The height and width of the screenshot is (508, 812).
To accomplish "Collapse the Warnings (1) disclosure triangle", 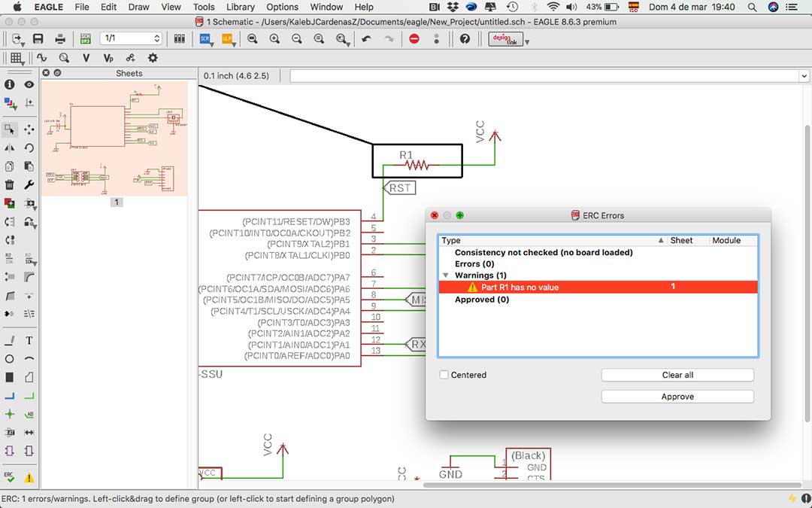I will tap(445, 275).
